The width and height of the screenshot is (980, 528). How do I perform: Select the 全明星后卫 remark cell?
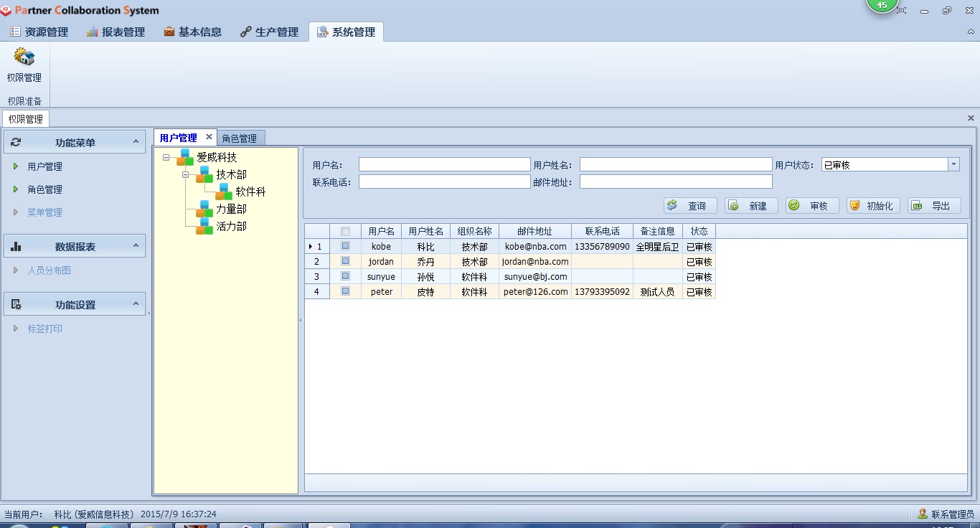pyautogui.click(x=658, y=246)
